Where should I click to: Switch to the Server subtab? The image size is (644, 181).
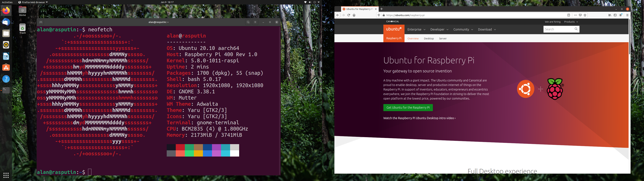(443, 39)
